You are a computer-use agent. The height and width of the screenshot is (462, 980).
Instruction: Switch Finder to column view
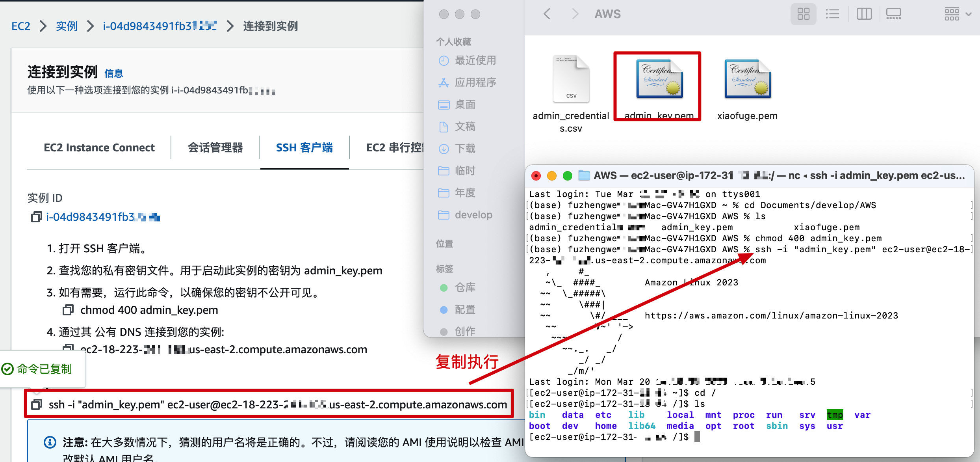(x=864, y=14)
